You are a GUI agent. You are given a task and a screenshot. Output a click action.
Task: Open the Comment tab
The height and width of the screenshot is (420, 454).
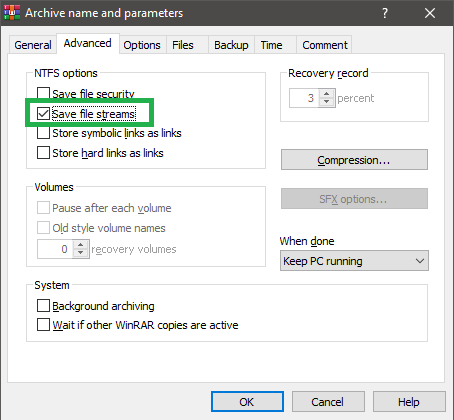(325, 45)
